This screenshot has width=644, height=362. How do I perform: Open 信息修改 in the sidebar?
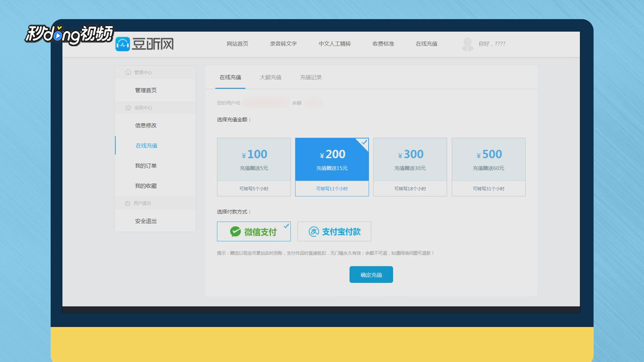[x=146, y=126]
